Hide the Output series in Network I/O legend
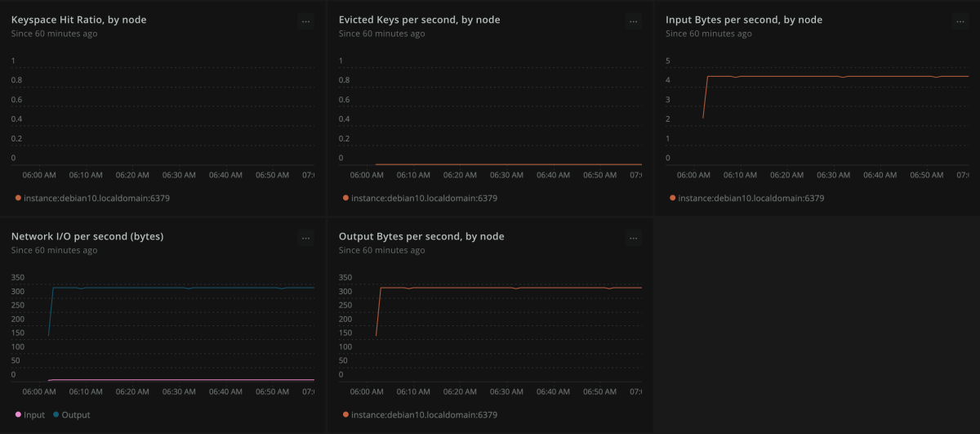 click(x=75, y=414)
